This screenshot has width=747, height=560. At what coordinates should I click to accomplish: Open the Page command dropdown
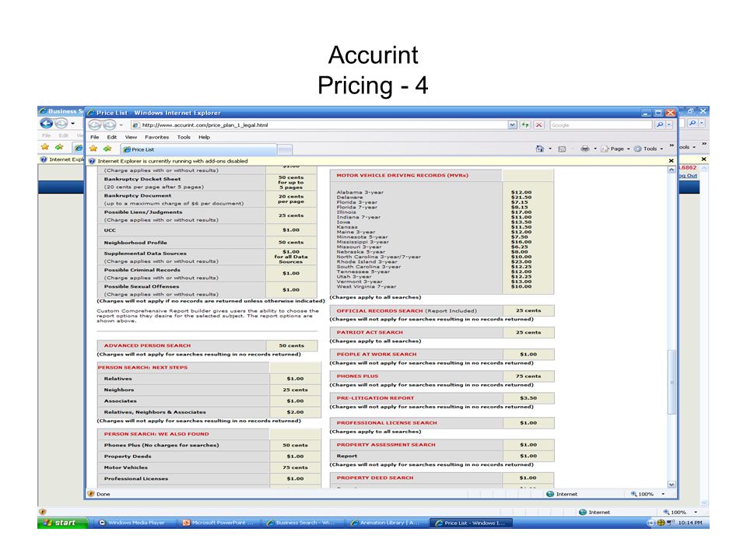coord(615,149)
